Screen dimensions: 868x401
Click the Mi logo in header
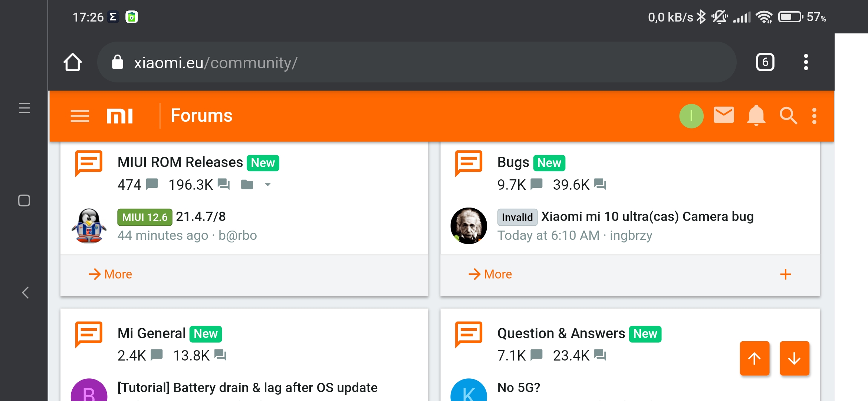click(x=119, y=116)
